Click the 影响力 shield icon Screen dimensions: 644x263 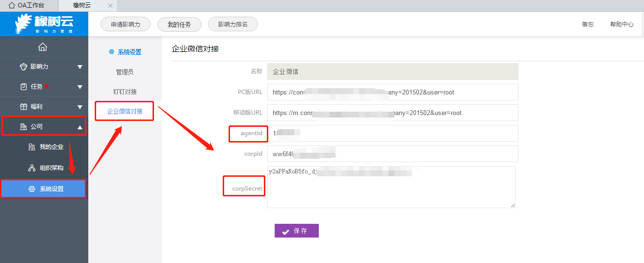[x=24, y=67]
